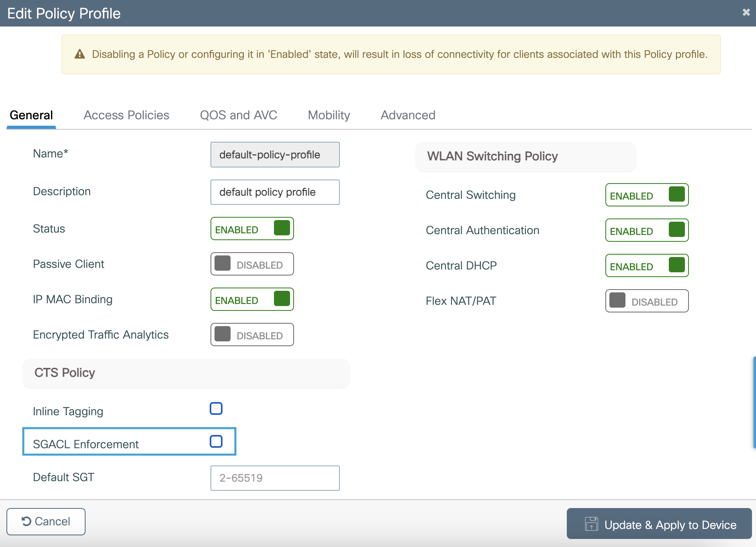Click the Cancel button

46,522
